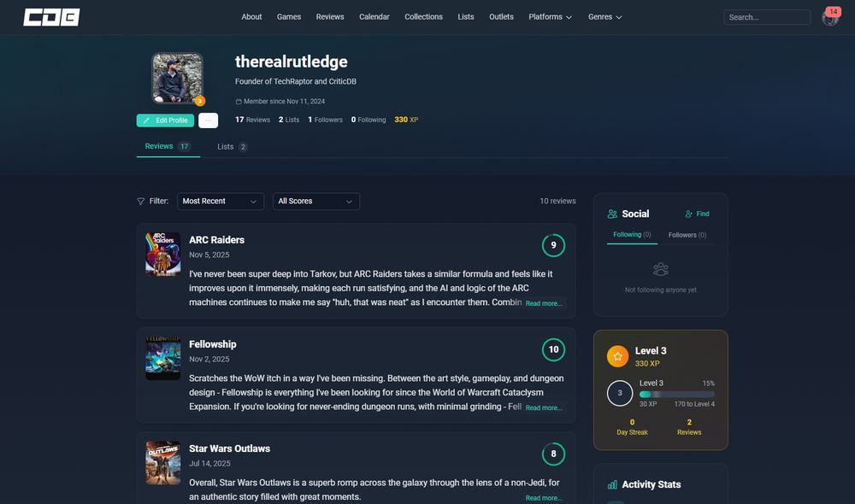Click the empty following group icon
The height and width of the screenshot is (504, 855).
660,269
